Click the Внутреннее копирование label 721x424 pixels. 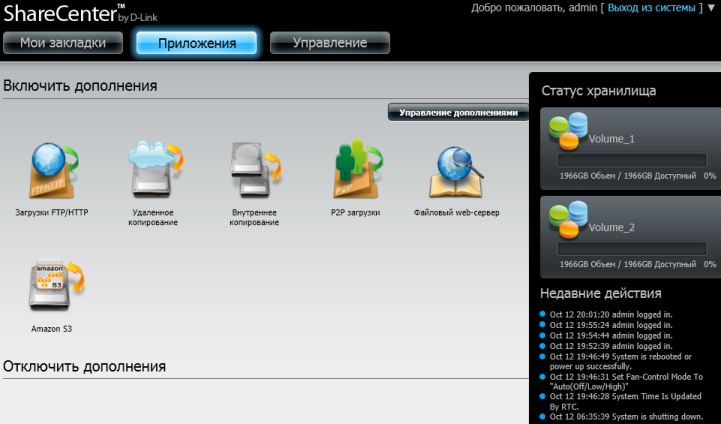(x=254, y=217)
